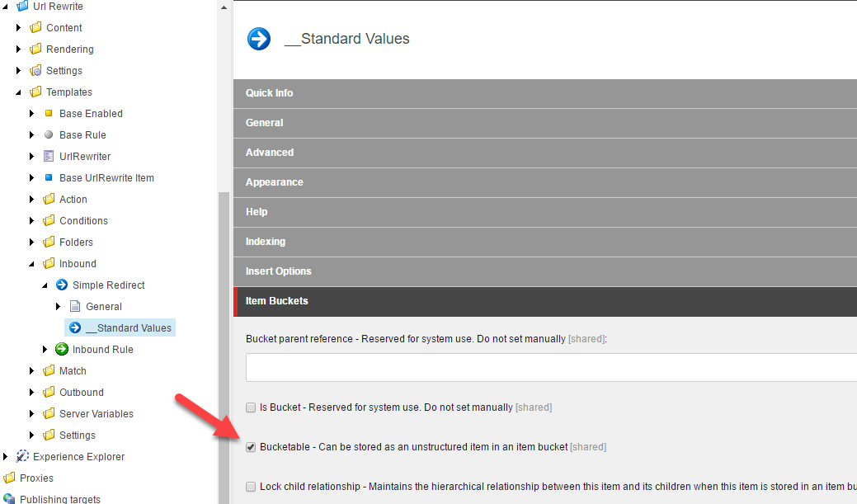Expand the Advanced section header
This screenshot has width=857, height=504.
tap(545, 153)
